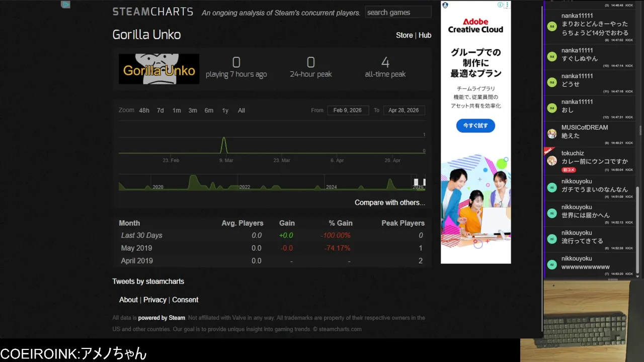
Task: Click nanka11111 avatar beside おし comment
Action: pos(552,108)
